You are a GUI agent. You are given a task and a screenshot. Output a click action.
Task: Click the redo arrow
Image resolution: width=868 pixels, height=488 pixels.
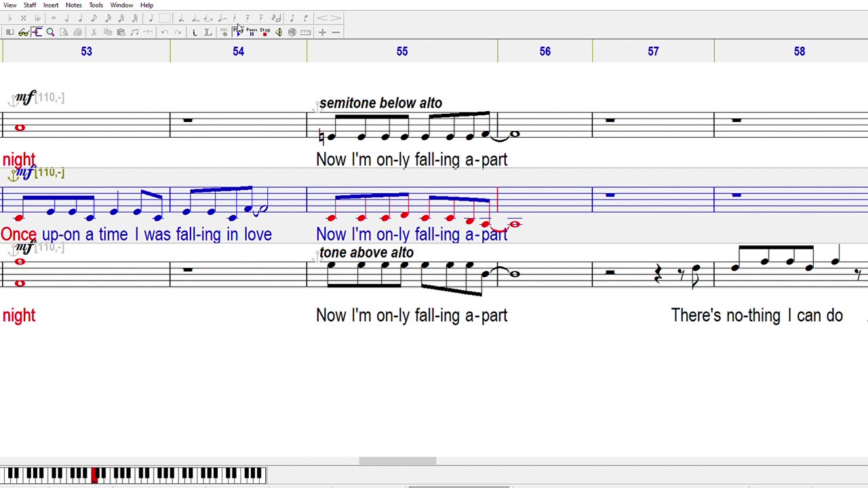pos(178,32)
